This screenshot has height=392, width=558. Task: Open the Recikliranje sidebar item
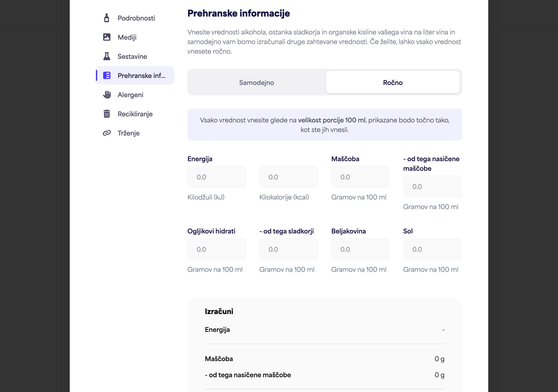pyautogui.click(x=135, y=114)
